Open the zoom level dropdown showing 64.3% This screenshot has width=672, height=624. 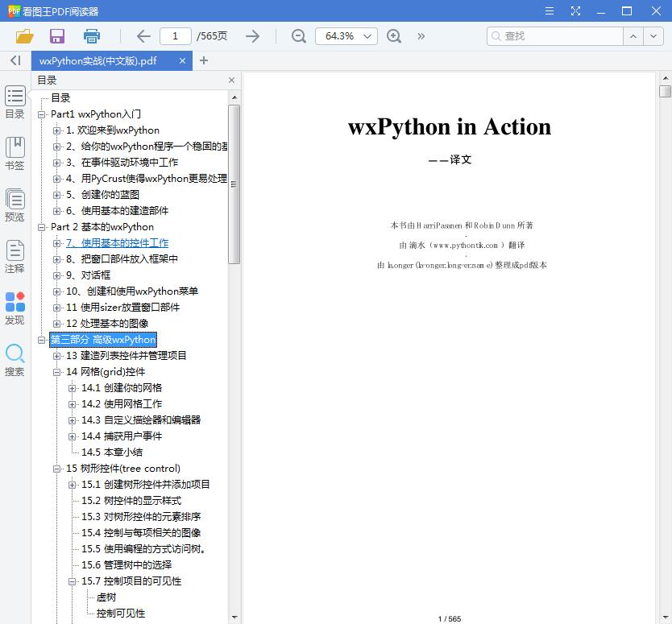coord(346,36)
